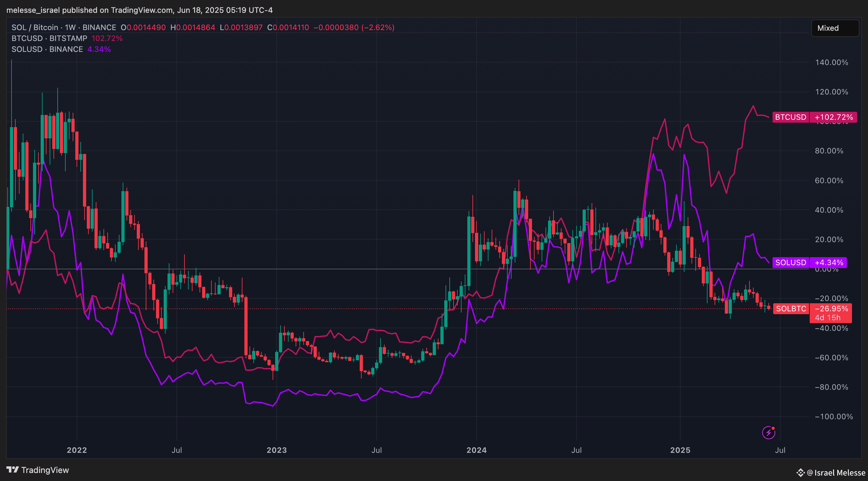Select the SOL / Bitcoin legend title

pos(35,28)
